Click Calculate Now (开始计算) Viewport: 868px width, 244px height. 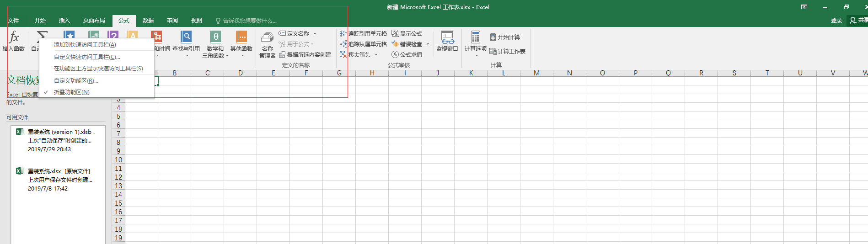tap(505, 37)
